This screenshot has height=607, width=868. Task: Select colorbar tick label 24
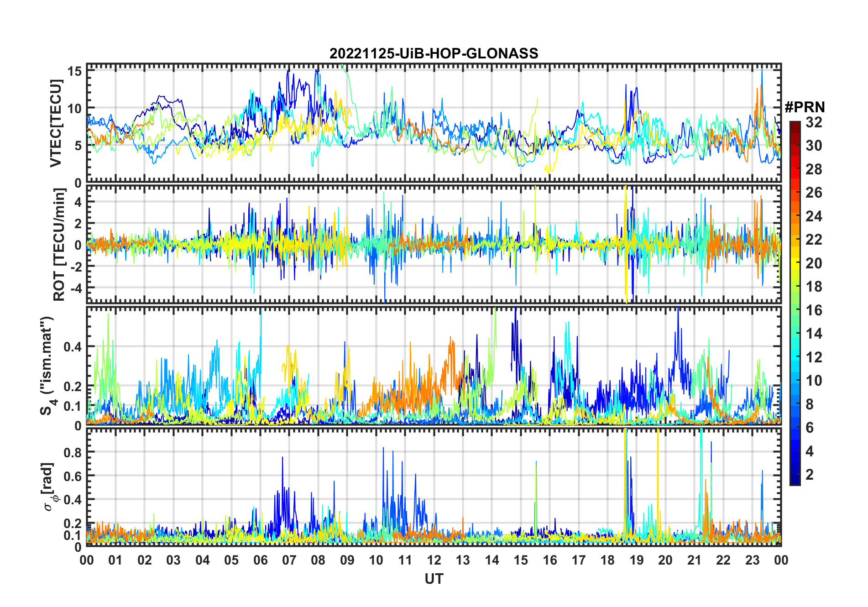[814, 216]
